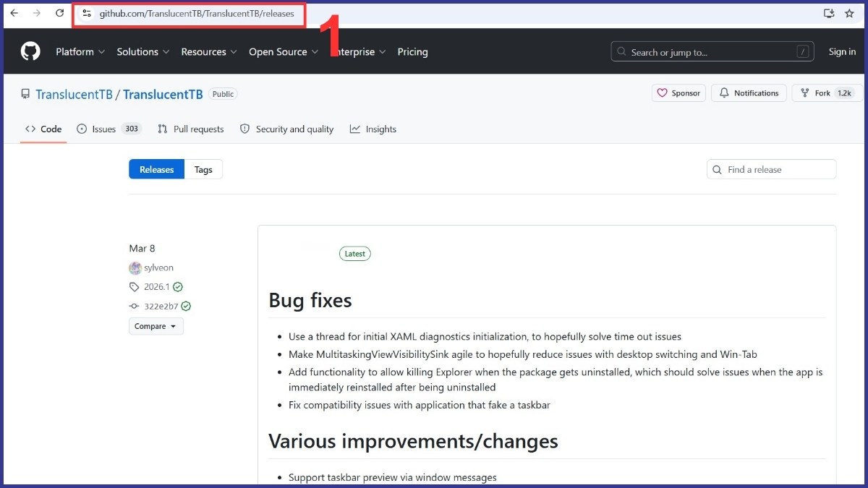
Task: Bookmark this page with star icon
Action: 849,13
